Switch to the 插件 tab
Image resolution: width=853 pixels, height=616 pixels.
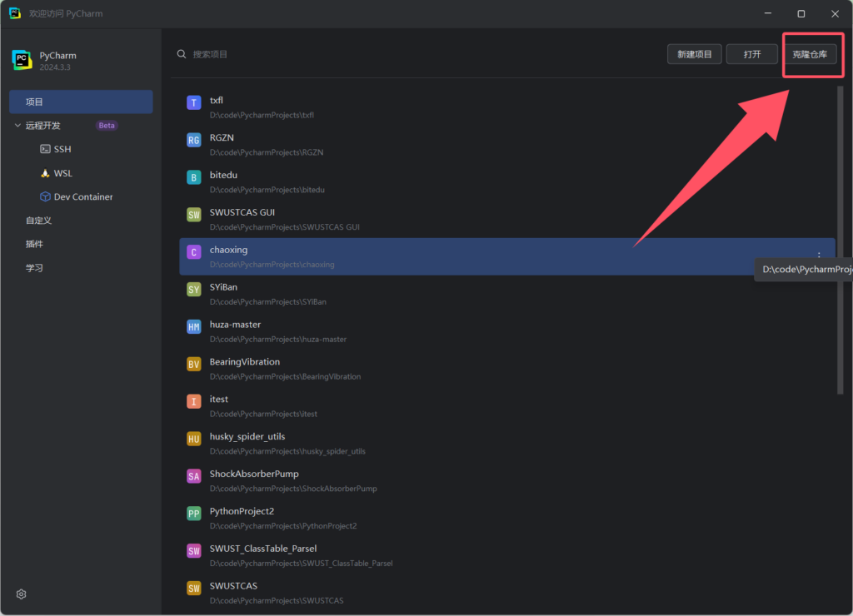tap(34, 244)
